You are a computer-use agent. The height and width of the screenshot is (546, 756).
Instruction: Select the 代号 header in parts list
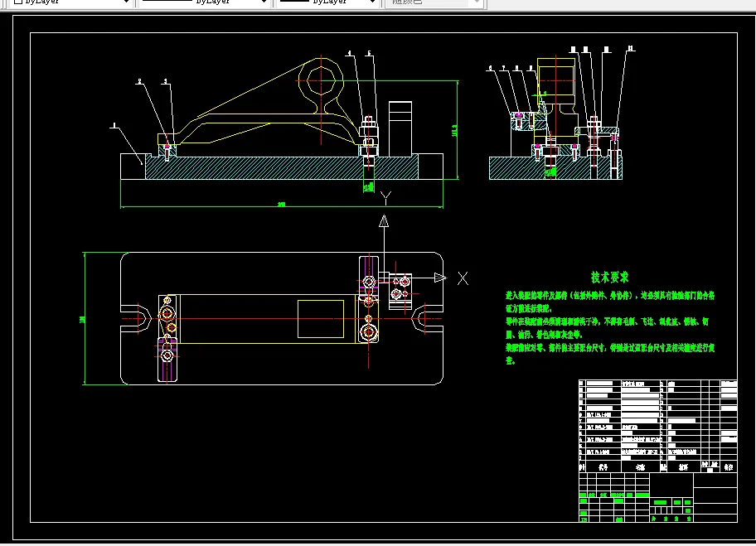(x=603, y=467)
